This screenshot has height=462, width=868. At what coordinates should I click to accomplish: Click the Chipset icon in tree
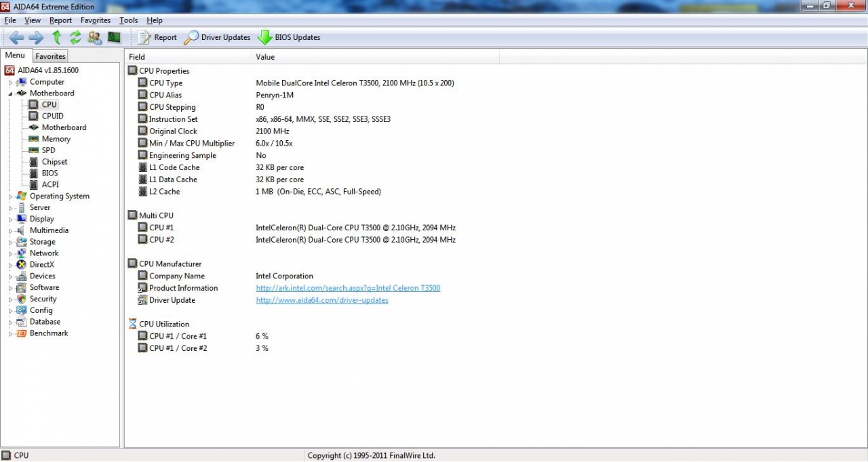[34, 162]
